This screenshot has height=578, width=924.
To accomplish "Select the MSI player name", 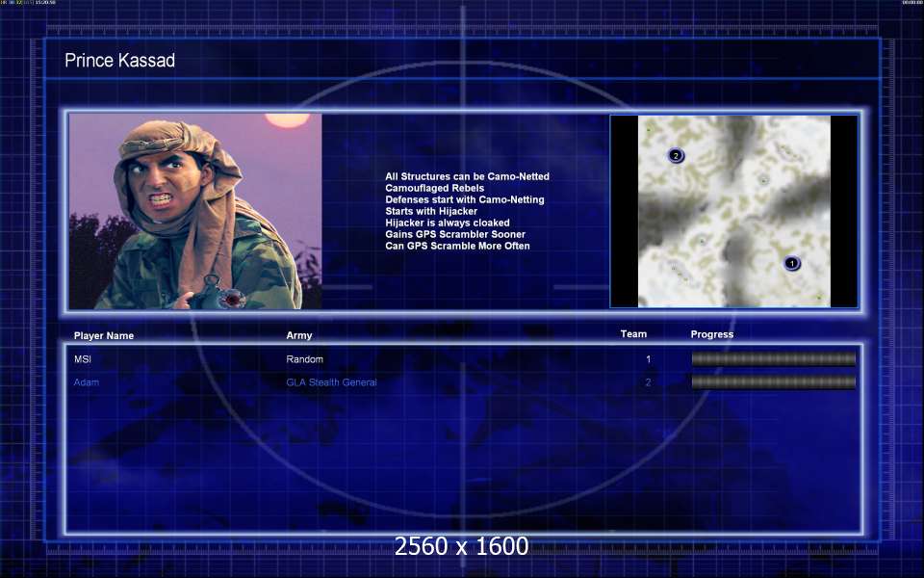I will [83, 359].
